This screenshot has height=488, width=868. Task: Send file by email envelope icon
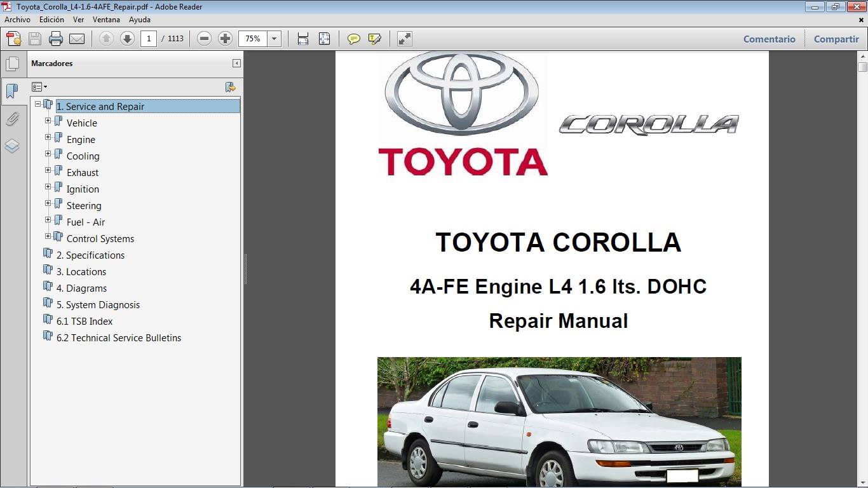coord(77,39)
